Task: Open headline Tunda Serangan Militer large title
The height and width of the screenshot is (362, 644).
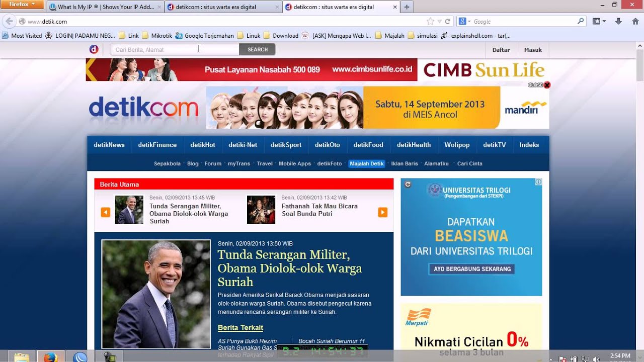Action: [290, 268]
